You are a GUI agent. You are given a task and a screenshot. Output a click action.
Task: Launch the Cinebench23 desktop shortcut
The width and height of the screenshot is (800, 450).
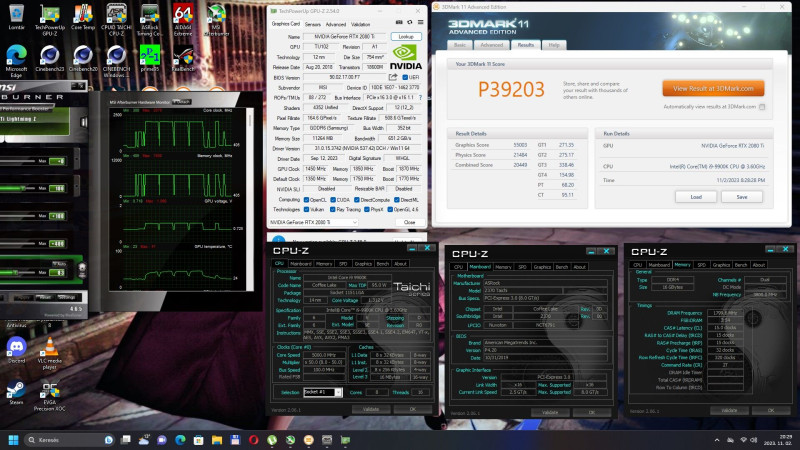(49, 59)
